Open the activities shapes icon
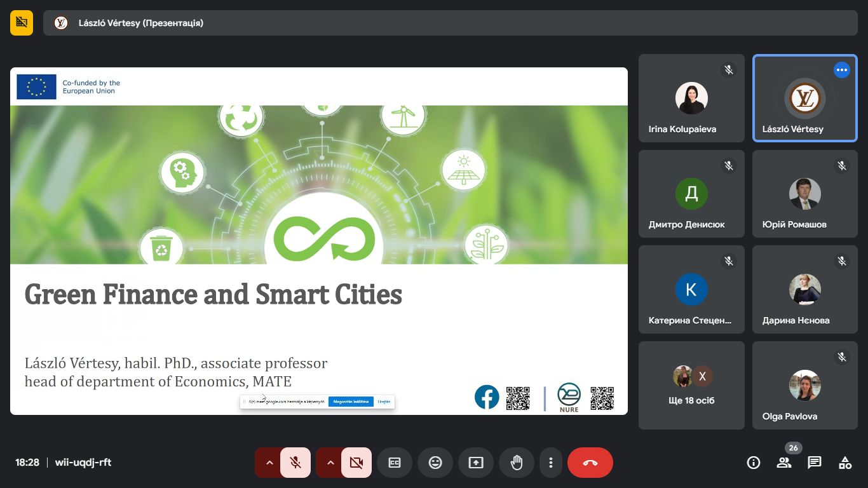The image size is (868, 488). coord(844,463)
